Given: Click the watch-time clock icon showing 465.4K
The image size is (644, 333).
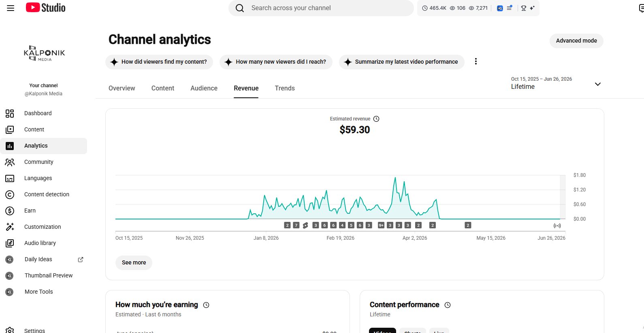Looking at the screenshot, I should click(425, 8).
